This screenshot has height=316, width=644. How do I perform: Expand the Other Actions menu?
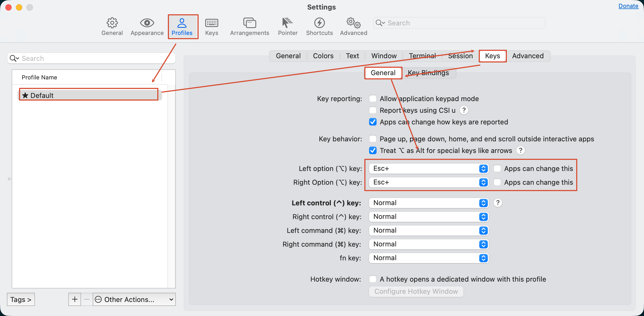click(134, 299)
